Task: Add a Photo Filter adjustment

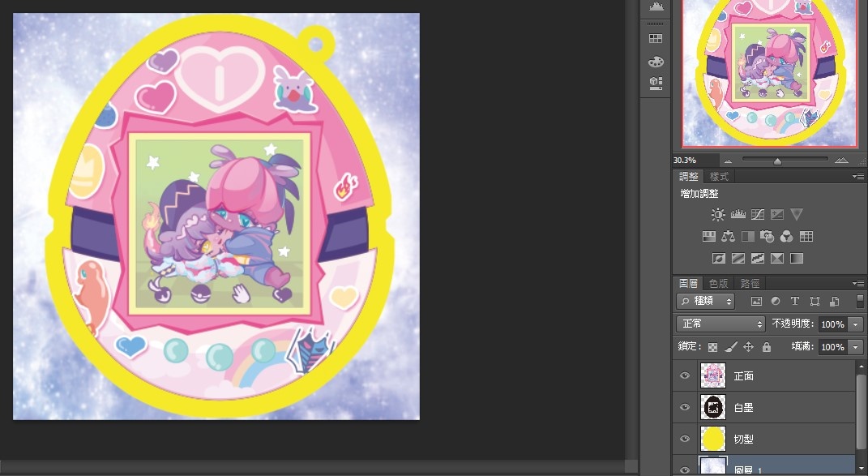Action: 767,237
